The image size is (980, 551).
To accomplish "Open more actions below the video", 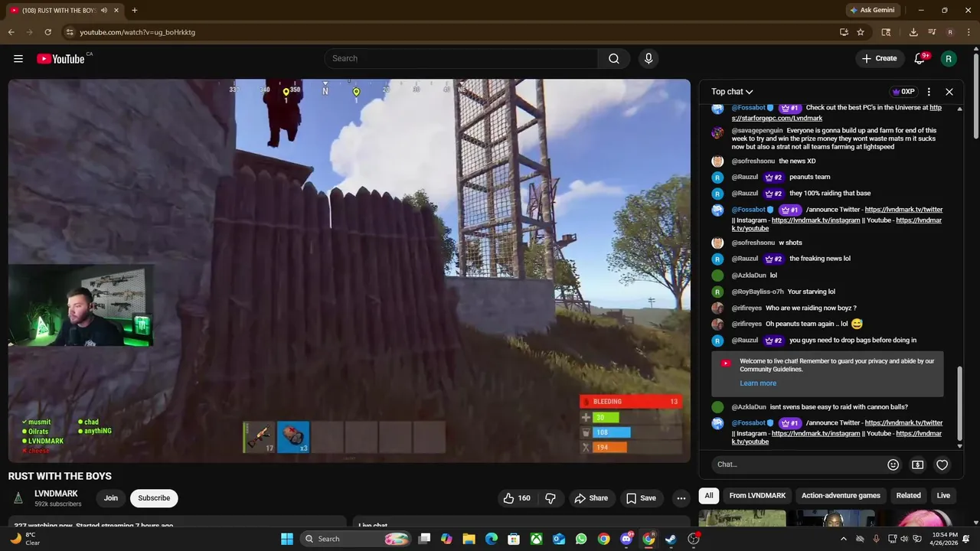I will click(x=681, y=498).
